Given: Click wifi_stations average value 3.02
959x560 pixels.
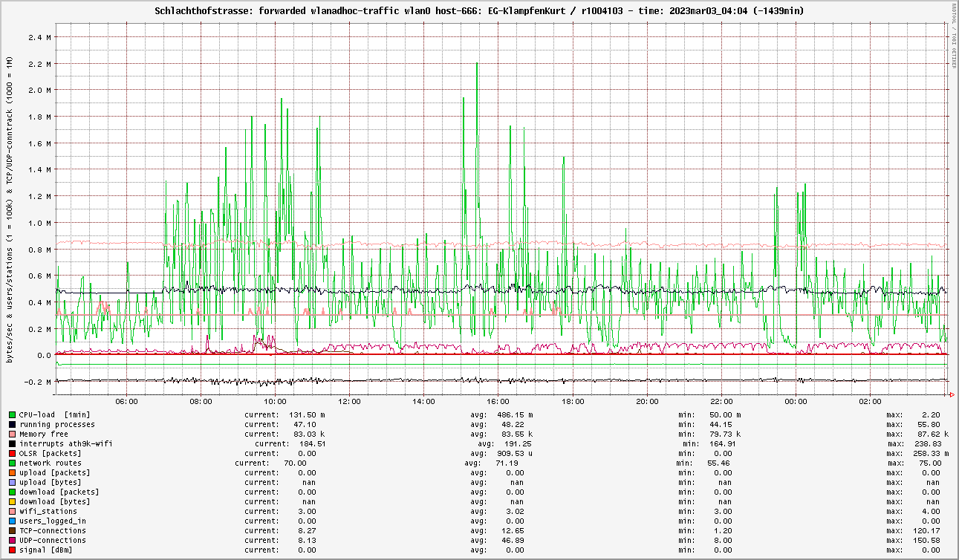Looking at the screenshot, I should tap(516, 512).
